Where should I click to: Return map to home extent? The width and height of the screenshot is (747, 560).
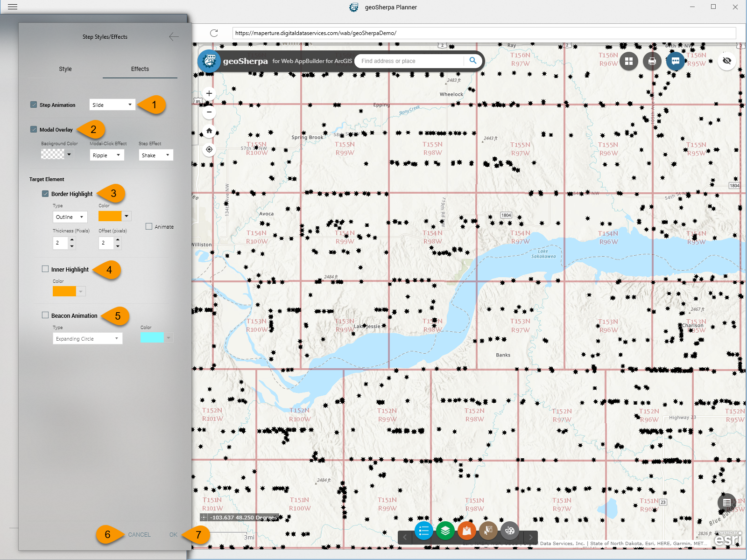pyautogui.click(x=209, y=131)
